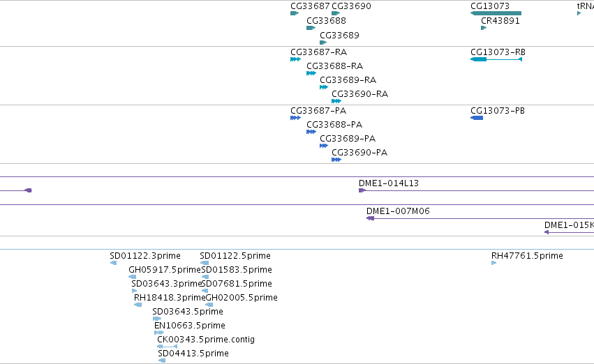Click the CR43891 label text
This screenshot has height=364, width=594.
(x=500, y=21)
